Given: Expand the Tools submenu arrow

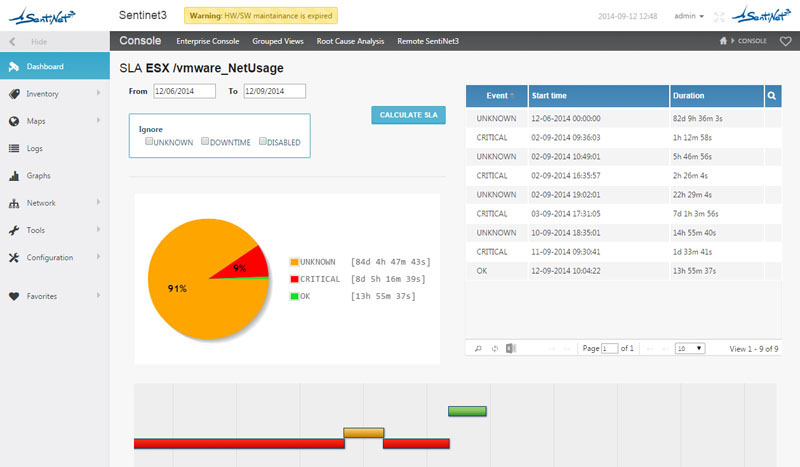Looking at the screenshot, I should (x=98, y=229).
